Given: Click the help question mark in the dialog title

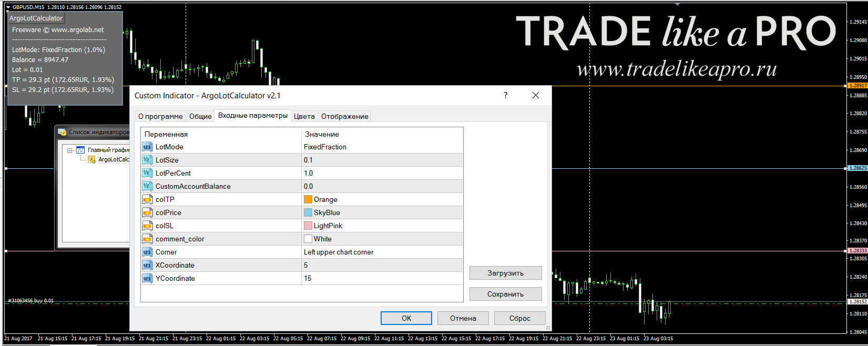Looking at the screenshot, I should pyautogui.click(x=506, y=95).
